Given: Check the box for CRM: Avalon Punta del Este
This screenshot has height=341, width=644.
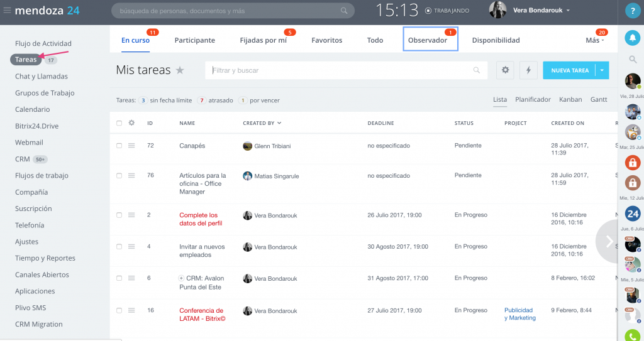Looking at the screenshot, I should point(119,278).
